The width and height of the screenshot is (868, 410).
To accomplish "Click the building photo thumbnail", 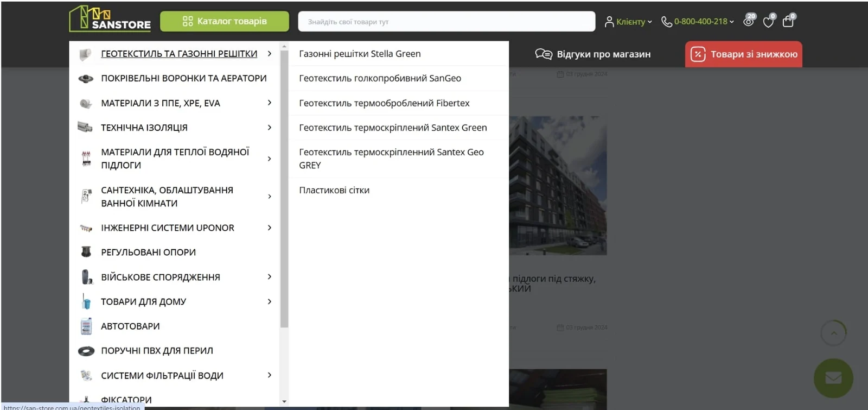I will pyautogui.click(x=558, y=185).
